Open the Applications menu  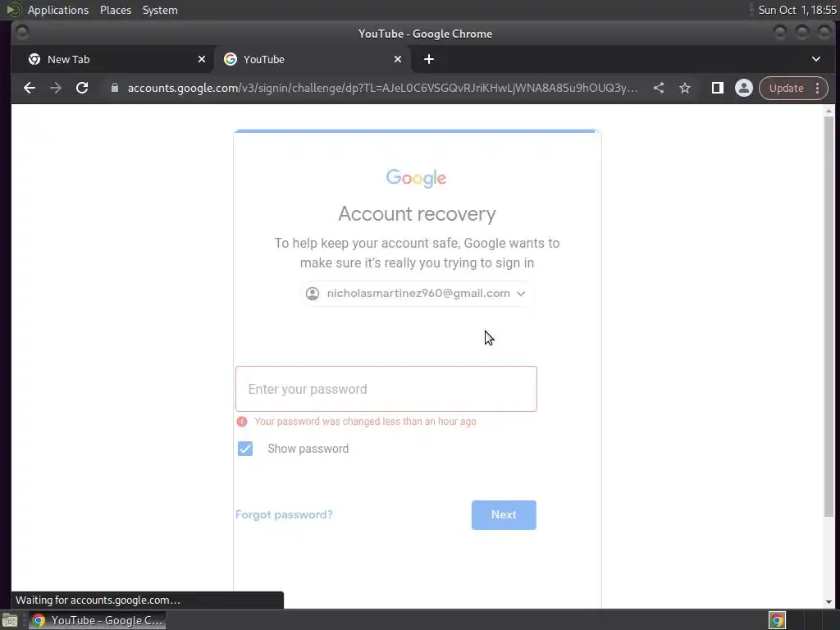click(58, 10)
